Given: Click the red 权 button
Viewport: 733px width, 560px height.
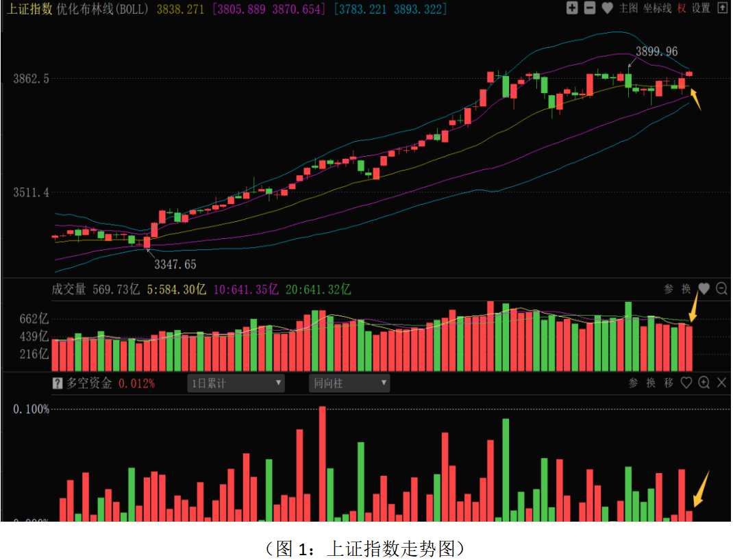Looking at the screenshot, I should 681,8.
